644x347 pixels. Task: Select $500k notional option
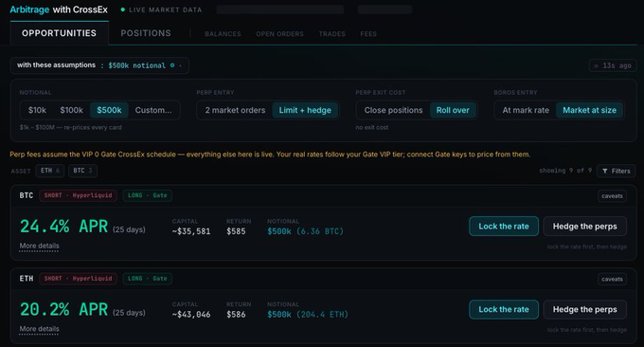pos(109,110)
